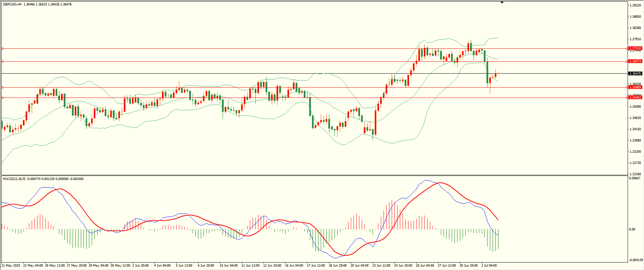Click the 2 Jun 20:00 time label
This screenshot has width=644, height=270.
pyautogui.click(x=140, y=266)
